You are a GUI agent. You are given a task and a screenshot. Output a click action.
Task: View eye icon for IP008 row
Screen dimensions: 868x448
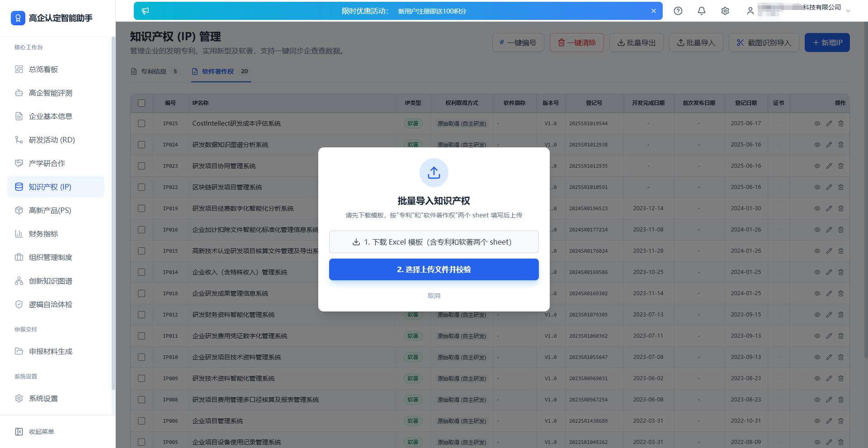tap(817, 400)
